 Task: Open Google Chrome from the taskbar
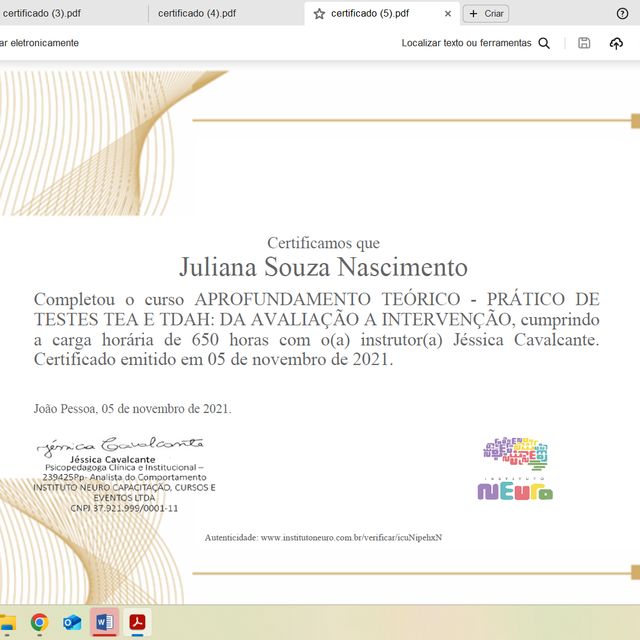click(x=39, y=622)
